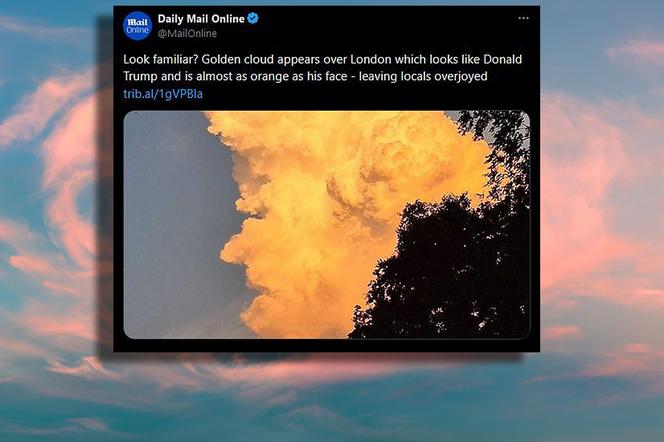Open the three-dot more options menu
This screenshot has width=664, height=442.
click(x=523, y=18)
